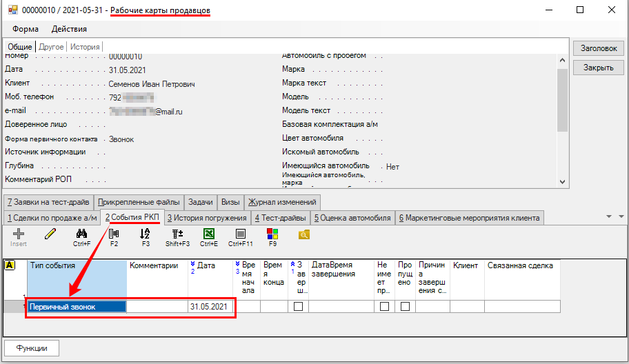
Task: Expand the tab overflow dropdown arrow
Action: (610, 216)
